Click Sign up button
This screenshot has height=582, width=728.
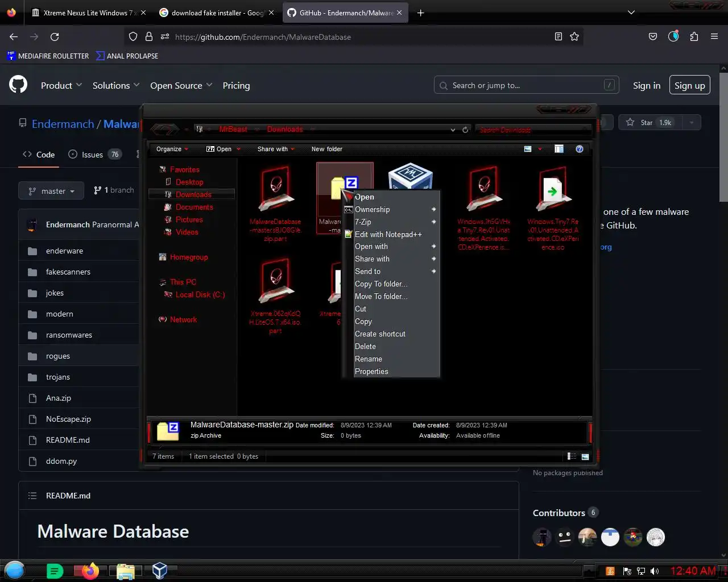689,85
